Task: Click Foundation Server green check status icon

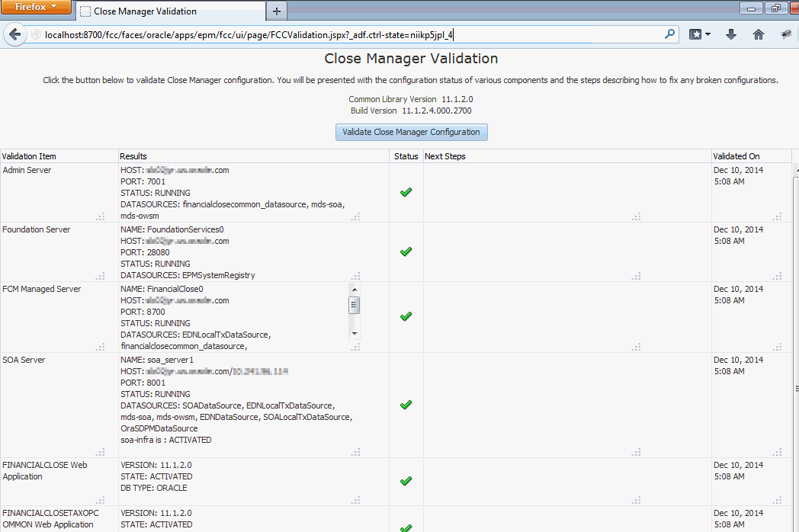Action: point(406,252)
